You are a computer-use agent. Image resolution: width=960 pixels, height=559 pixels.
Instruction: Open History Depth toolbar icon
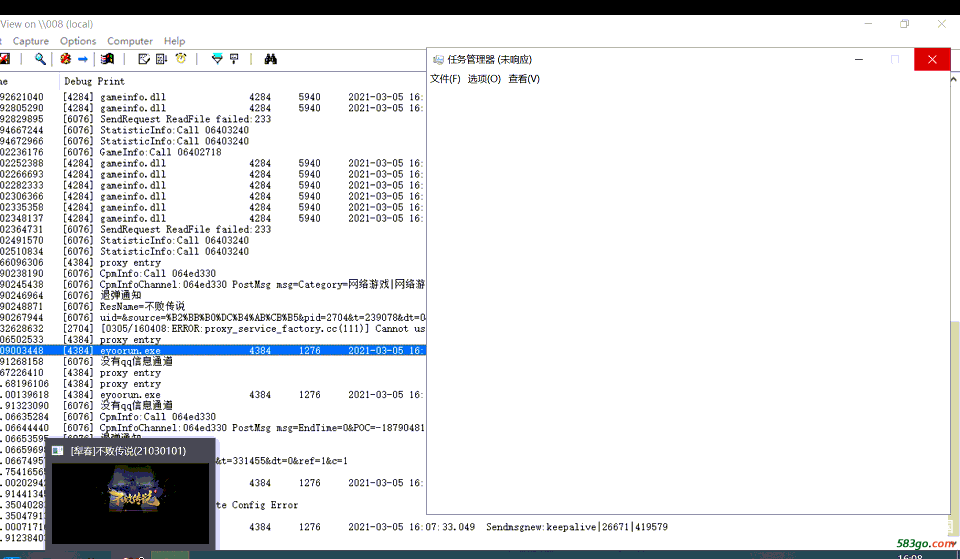point(161,59)
